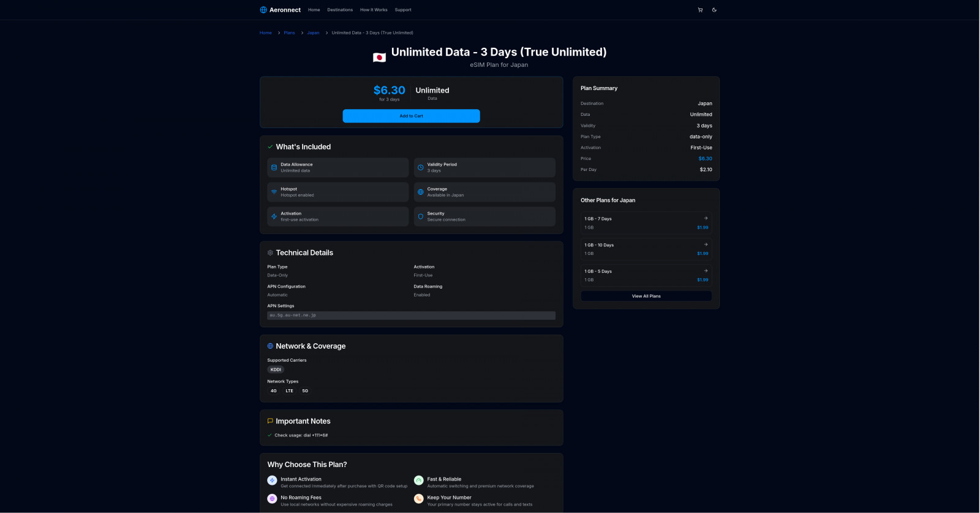Open the 1 GB - 10 Days plan arrow
Viewport: 980px width, 513px height.
click(x=706, y=245)
